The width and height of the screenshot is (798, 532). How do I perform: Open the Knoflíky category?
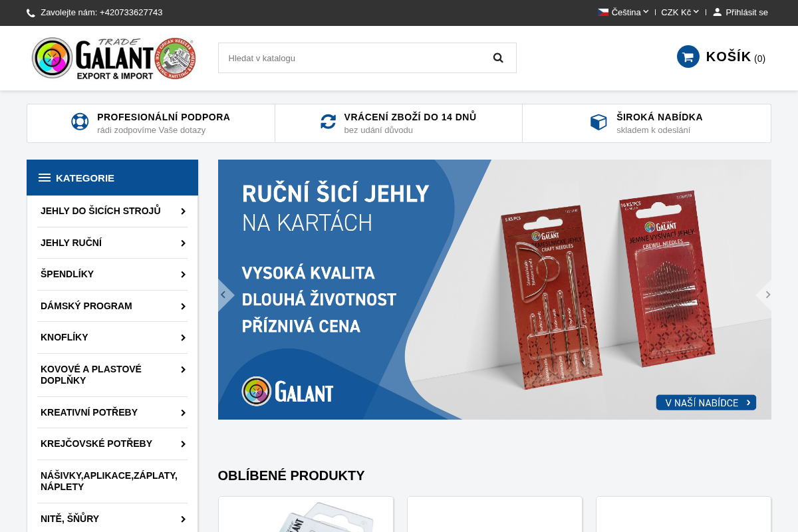point(65,337)
